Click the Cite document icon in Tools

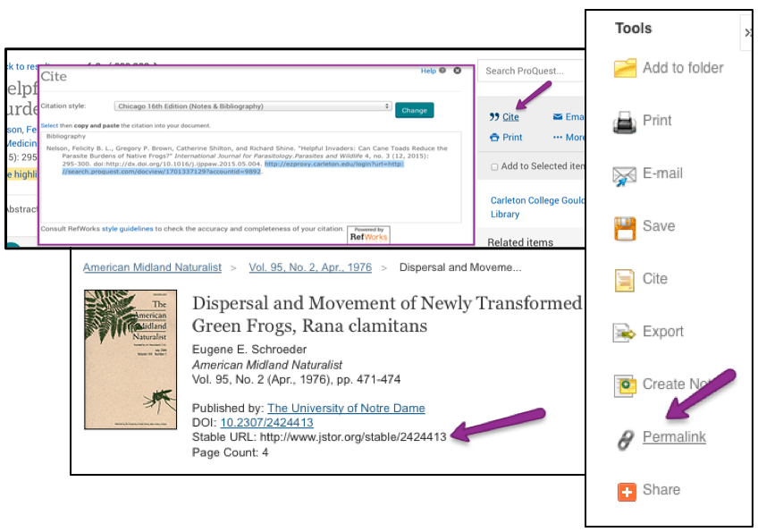tap(625, 281)
